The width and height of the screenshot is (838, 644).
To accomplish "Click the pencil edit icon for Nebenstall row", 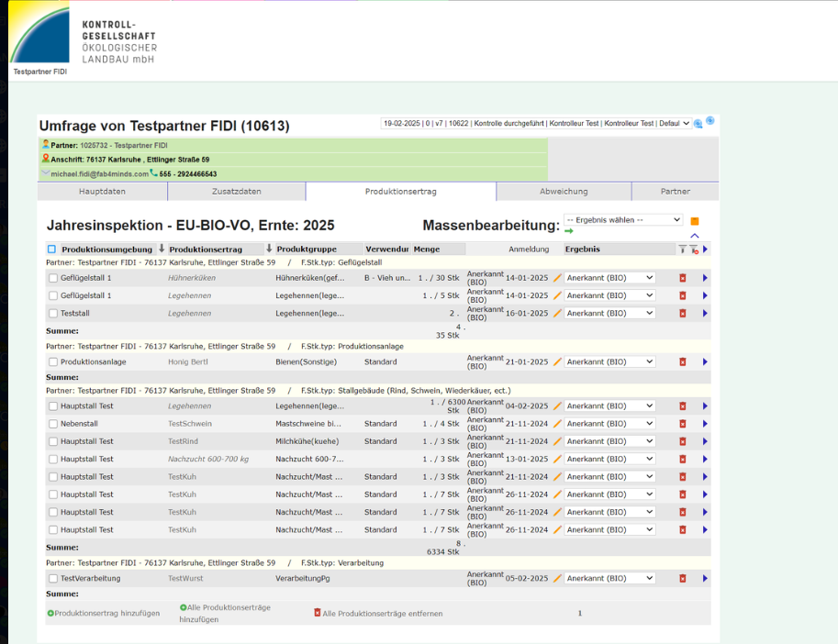I will [556, 424].
